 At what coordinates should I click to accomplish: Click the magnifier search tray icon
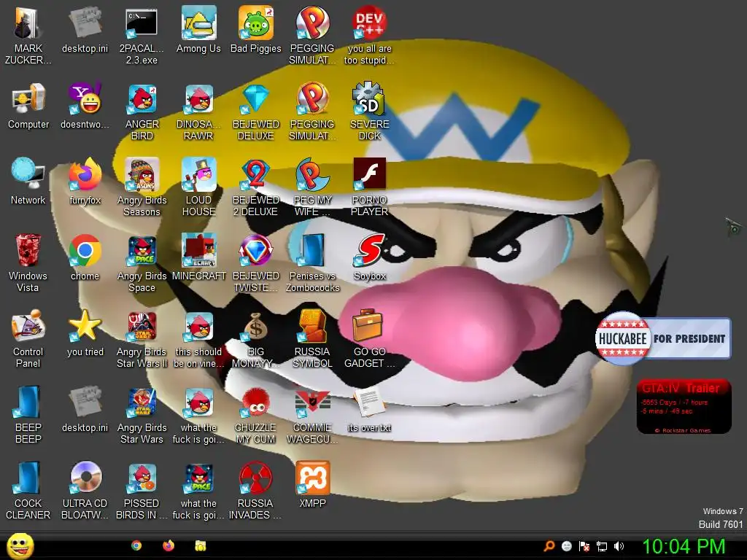549,546
